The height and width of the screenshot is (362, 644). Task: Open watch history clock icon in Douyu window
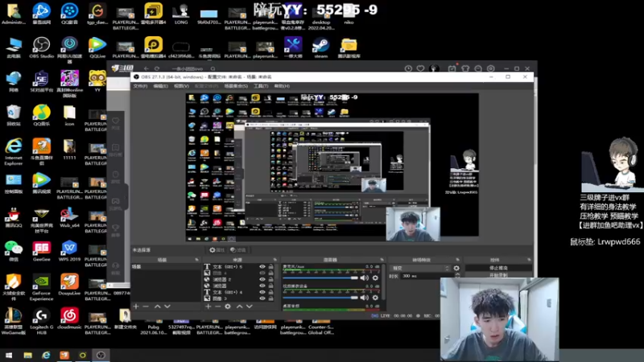(408, 68)
